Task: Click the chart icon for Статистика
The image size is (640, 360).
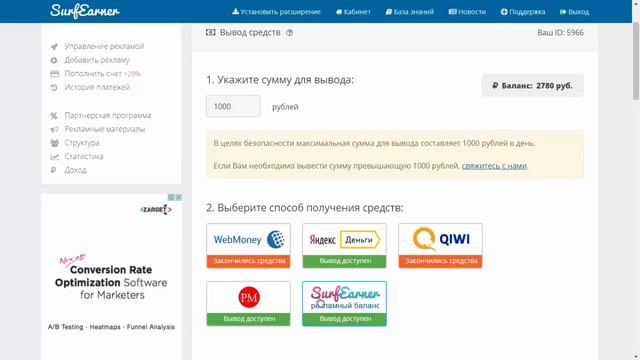Action: (54, 157)
